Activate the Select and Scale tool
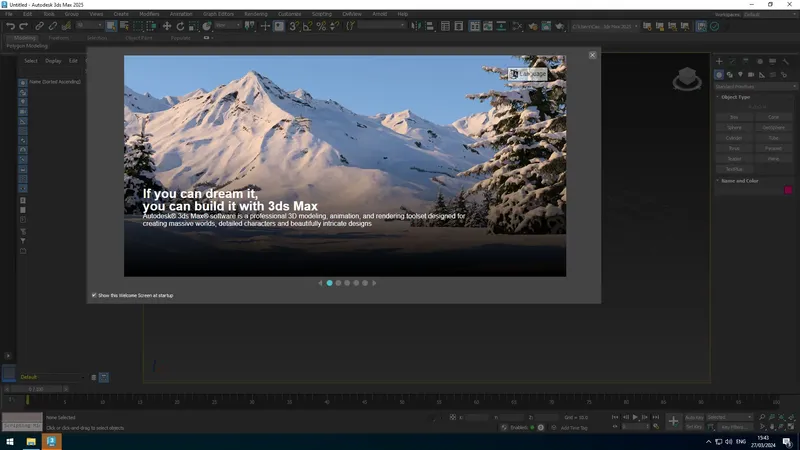The height and width of the screenshot is (450, 800). click(193, 26)
